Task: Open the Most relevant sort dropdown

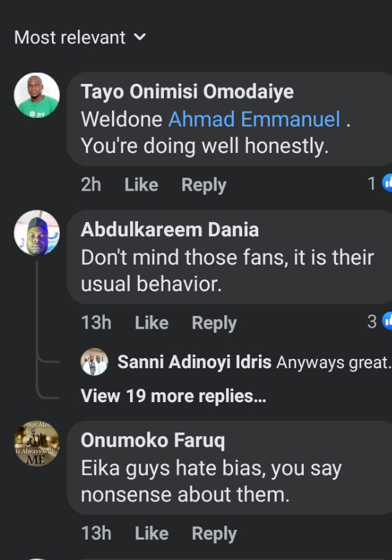Action: [80, 38]
